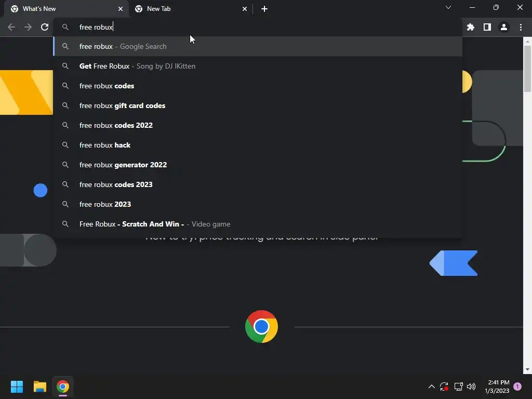The width and height of the screenshot is (532, 399).
Task: Click the browser forward arrow
Action: pos(28,27)
